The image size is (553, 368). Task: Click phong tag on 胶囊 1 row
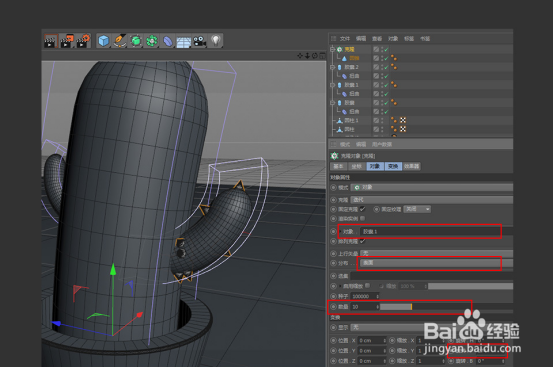tap(394, 85)
